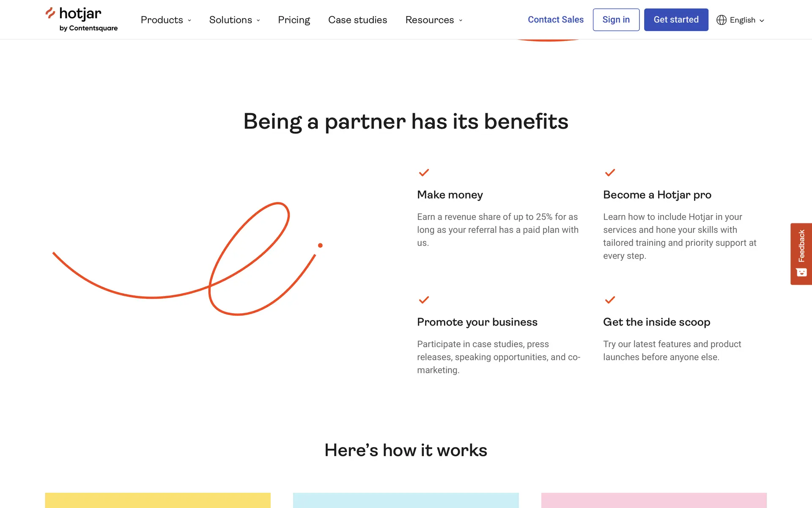Click the Feedback smiley face icon
Screen dimensions: 812x508
tap(801, 272)
